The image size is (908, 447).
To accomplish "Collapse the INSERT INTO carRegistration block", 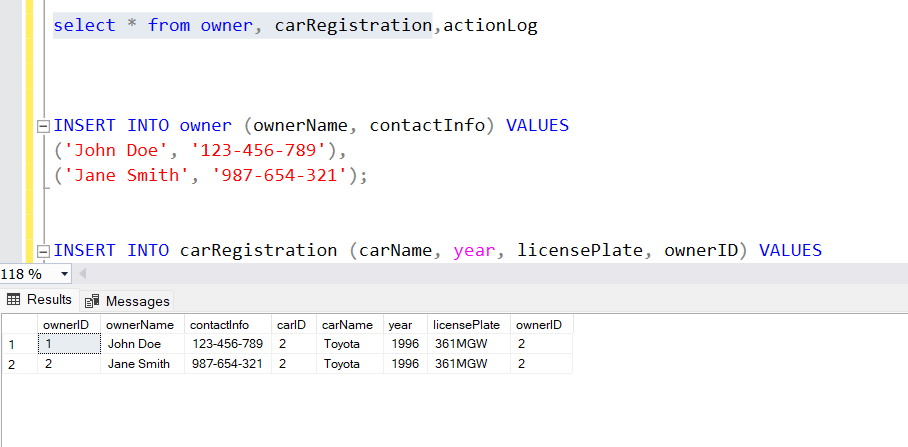I will point(43,251).
